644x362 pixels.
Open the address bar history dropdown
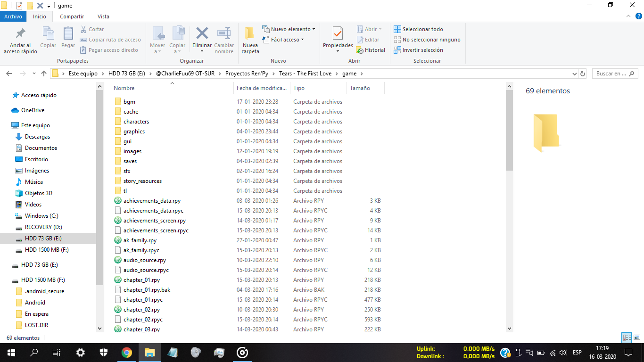pos(574,74)
